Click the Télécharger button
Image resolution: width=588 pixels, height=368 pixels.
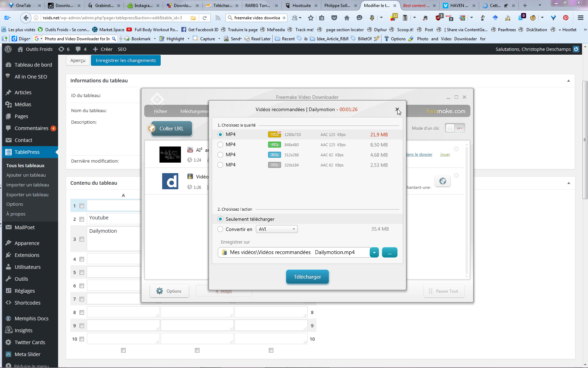307,277
